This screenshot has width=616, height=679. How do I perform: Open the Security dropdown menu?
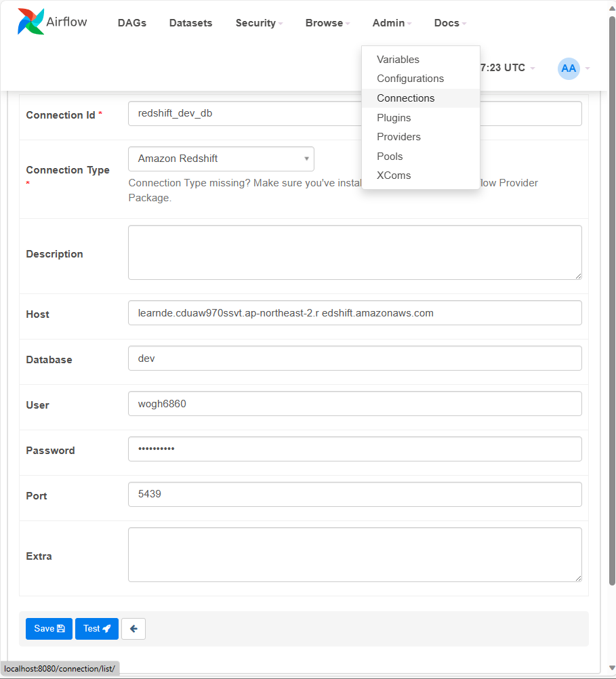(x=259, y=23)
